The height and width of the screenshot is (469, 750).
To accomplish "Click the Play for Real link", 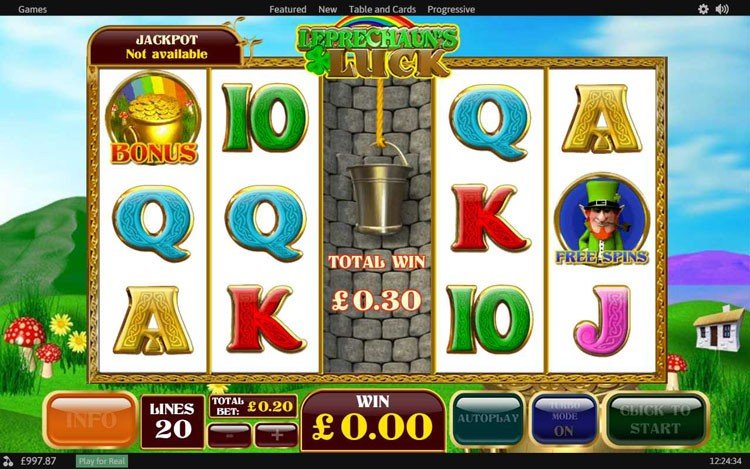I will [102, 461].
